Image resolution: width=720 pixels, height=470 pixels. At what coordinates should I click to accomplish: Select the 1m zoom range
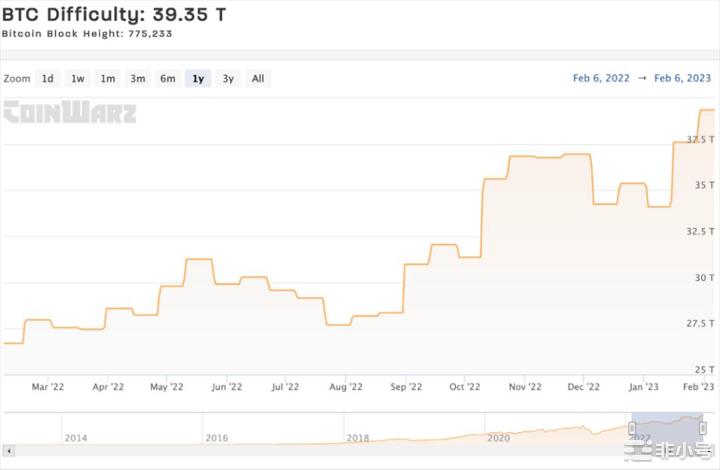(107, 78)
